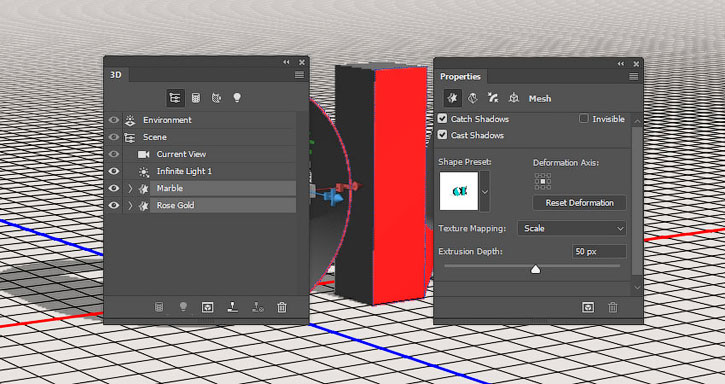The image size is (725, 384).
Task: Click the blue 3D axis arrow widget
Action: click(x=333, y=198)
